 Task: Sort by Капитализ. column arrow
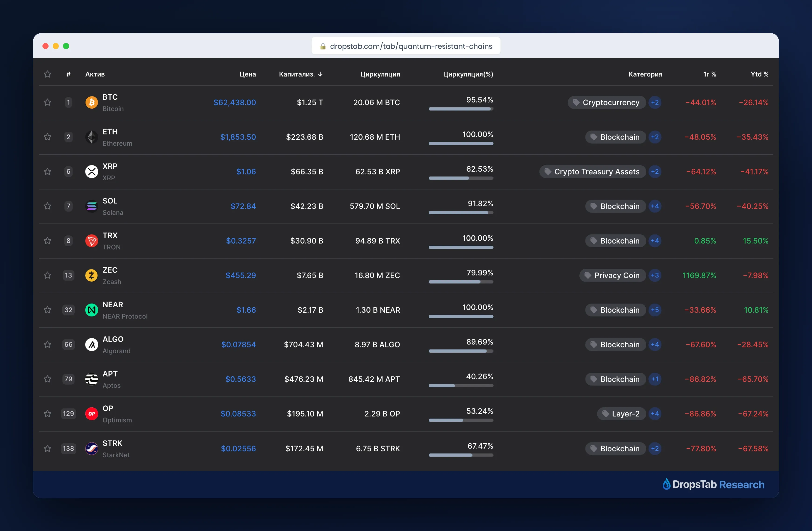coord(320,74)
